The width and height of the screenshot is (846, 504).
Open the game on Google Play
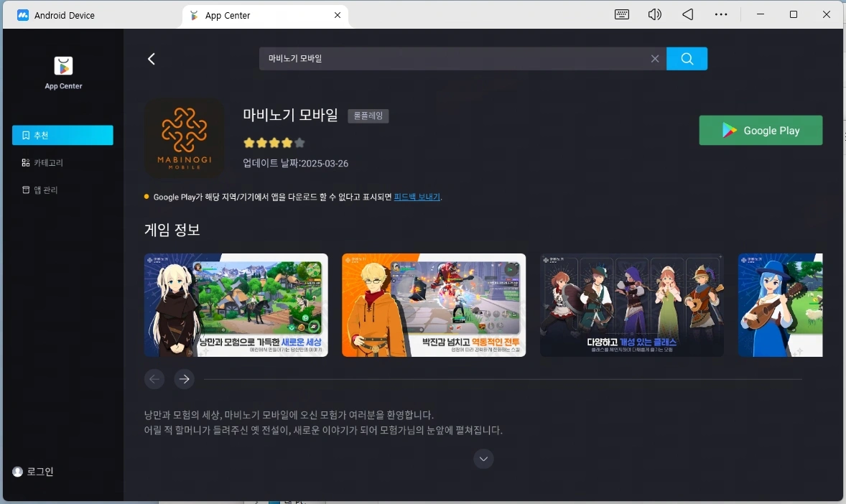[761, 130]
